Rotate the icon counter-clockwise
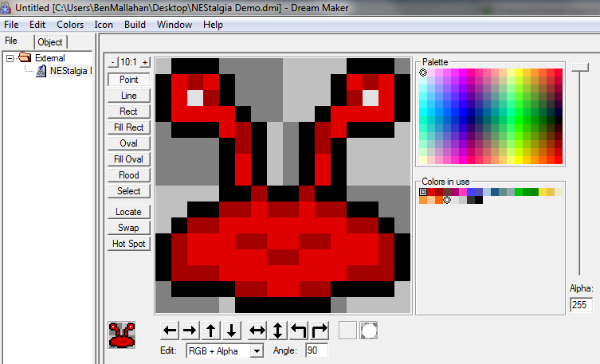Image resolution: width=600 pixels, height=364 pixels. [299, 331]
